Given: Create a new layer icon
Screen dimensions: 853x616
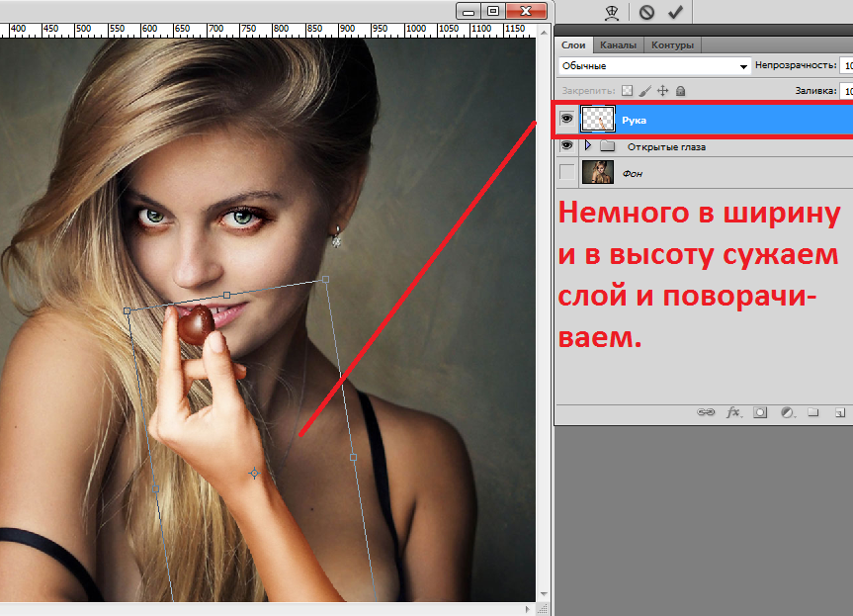Looking at the screenshot, I should 839,413.
